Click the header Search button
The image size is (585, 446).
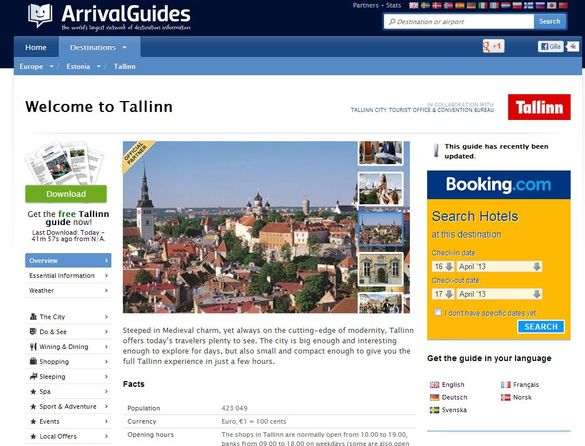coord(550,21)
